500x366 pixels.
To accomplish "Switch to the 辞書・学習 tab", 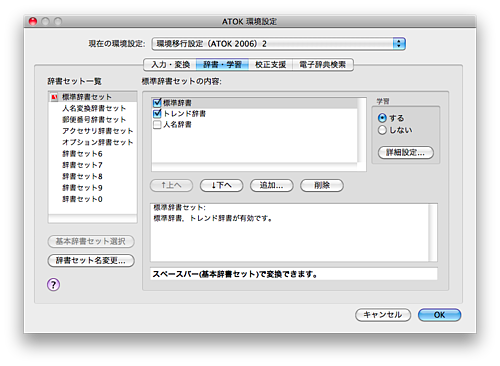I will (x=222, y=65).
